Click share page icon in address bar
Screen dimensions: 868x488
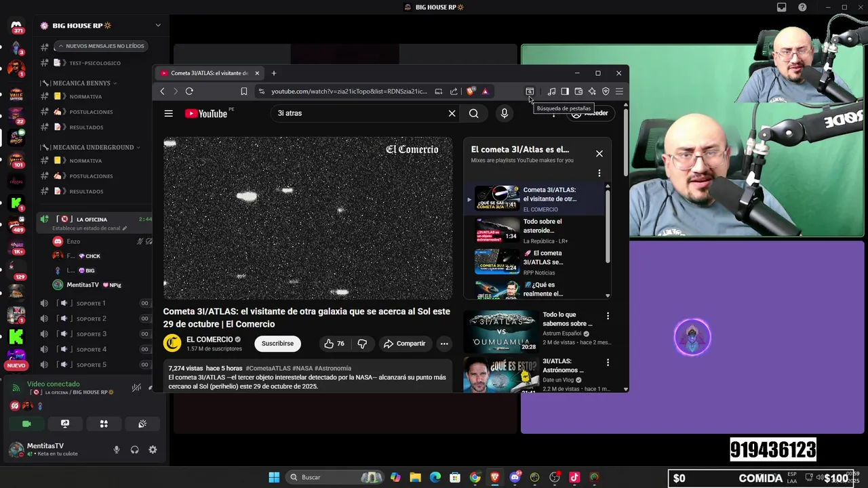pos(454,91)
